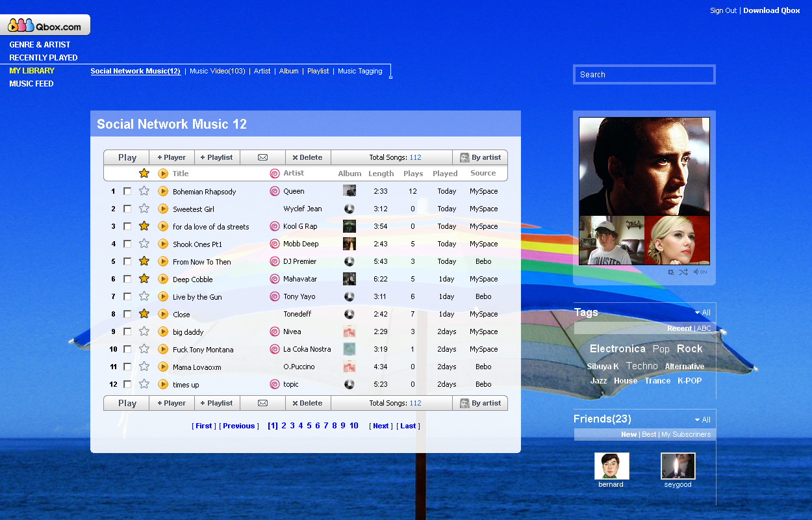This screenshot has height=520, width=812.
Task: Sort songs with top By artist button
Action: pyautogui.click(x=480, y=157)
